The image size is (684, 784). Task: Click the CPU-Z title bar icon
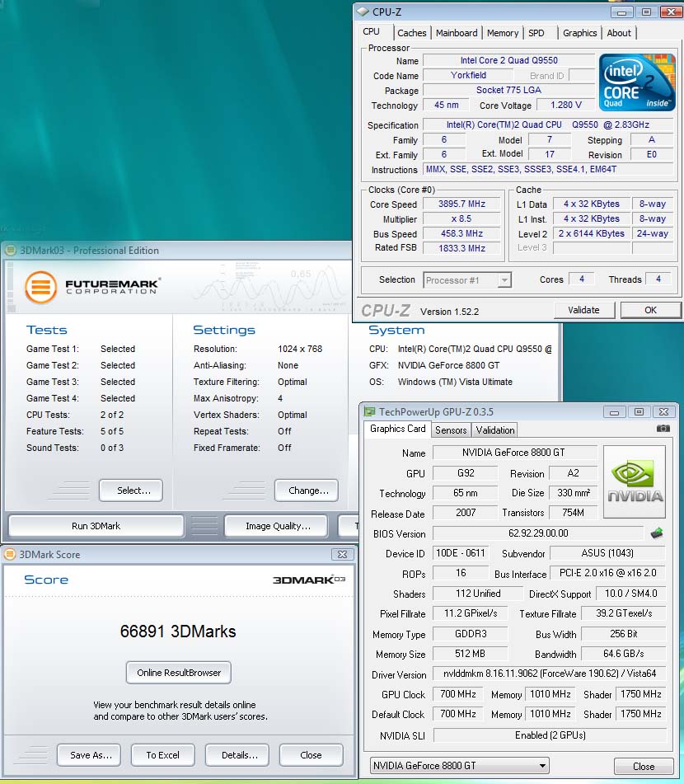click(363, 12)
